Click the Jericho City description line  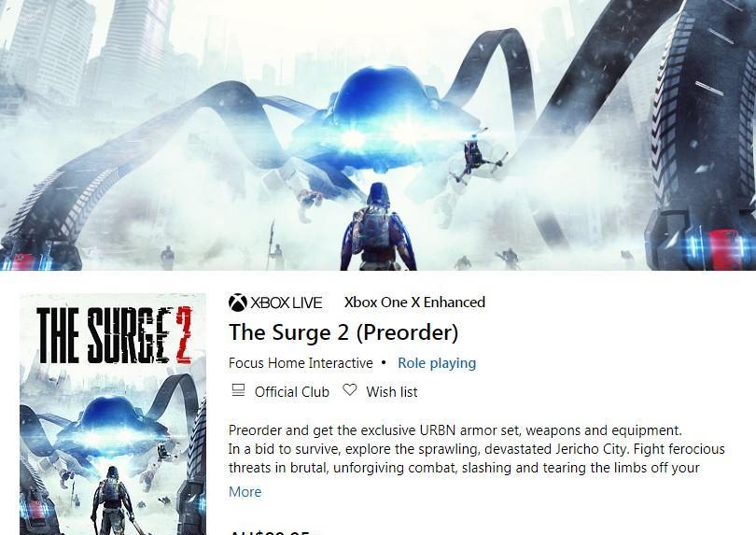(x=476, y=449)
